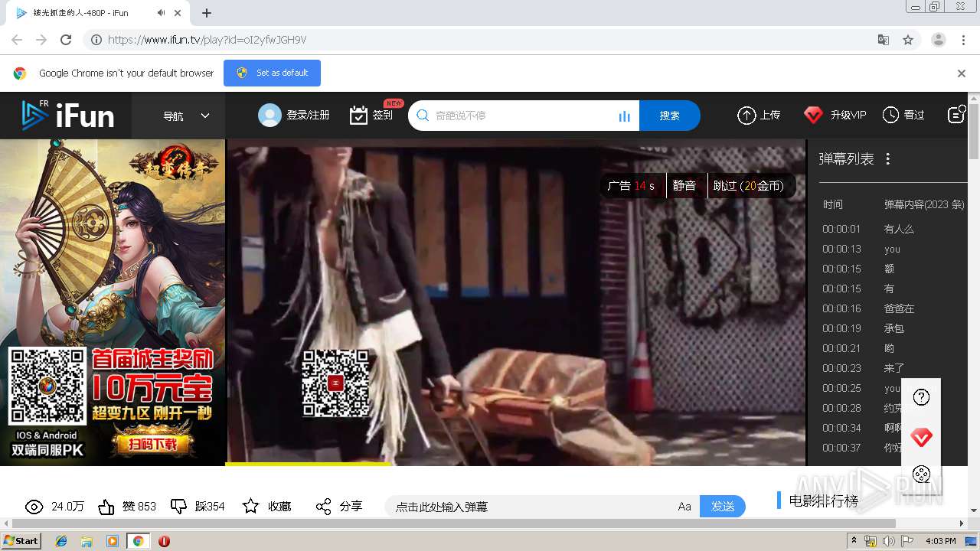Screen dimensions: 980x551
Task: Share the video via 分享 icon
Action: tap(323, 507)
